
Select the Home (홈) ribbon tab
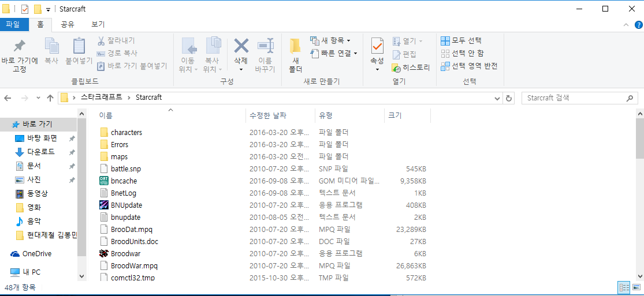[40, 25]
